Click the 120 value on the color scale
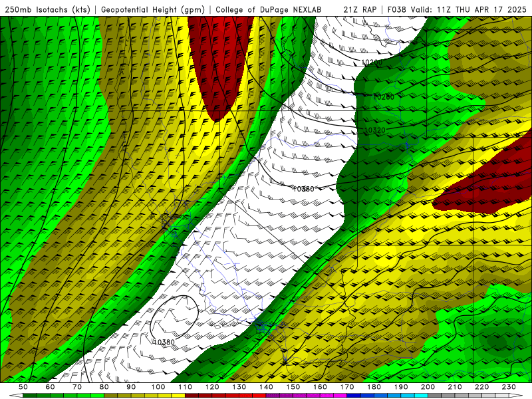 [212, 387]
